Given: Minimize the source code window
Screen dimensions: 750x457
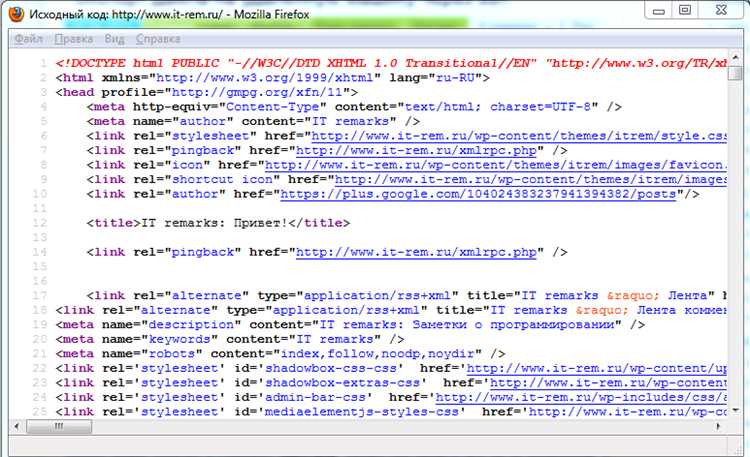Looking at the screenshot, I should click(x=659, y=11).
